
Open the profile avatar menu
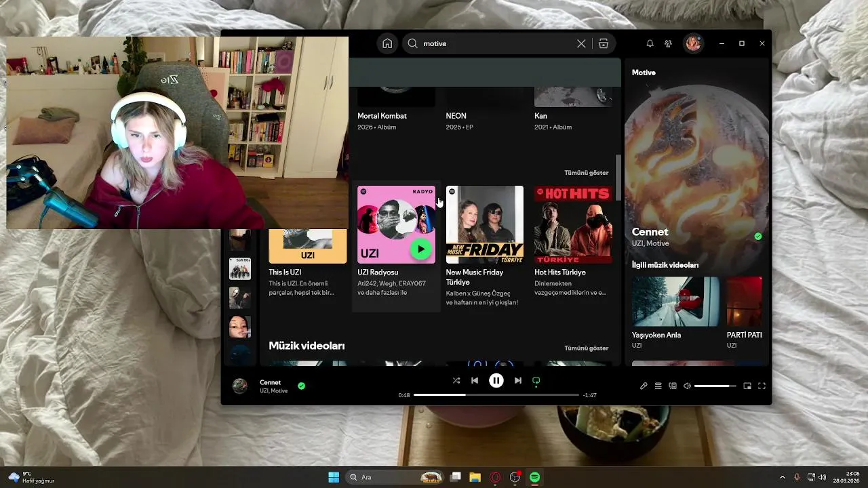[x=693, y=43]
